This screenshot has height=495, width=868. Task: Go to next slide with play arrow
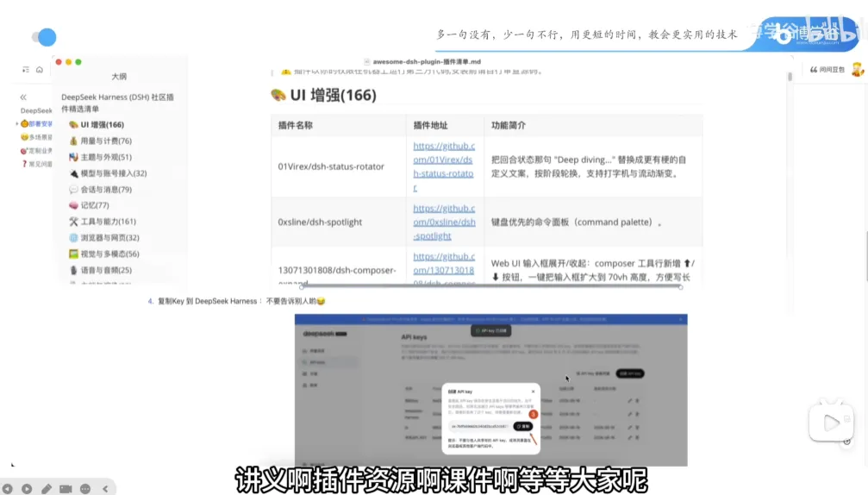tap(27, 489)
